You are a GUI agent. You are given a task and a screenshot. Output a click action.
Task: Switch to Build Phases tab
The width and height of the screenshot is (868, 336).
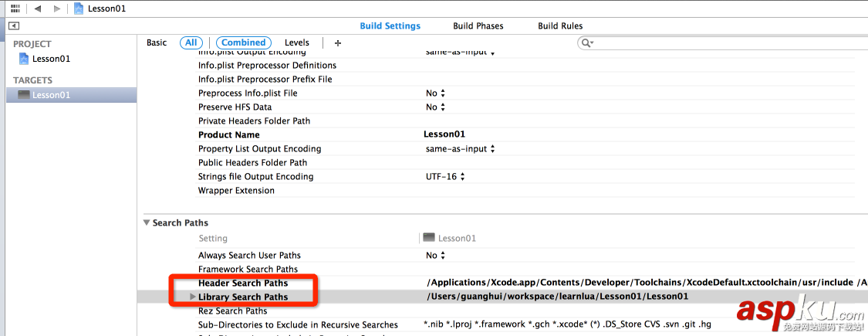tap(478, 25)
